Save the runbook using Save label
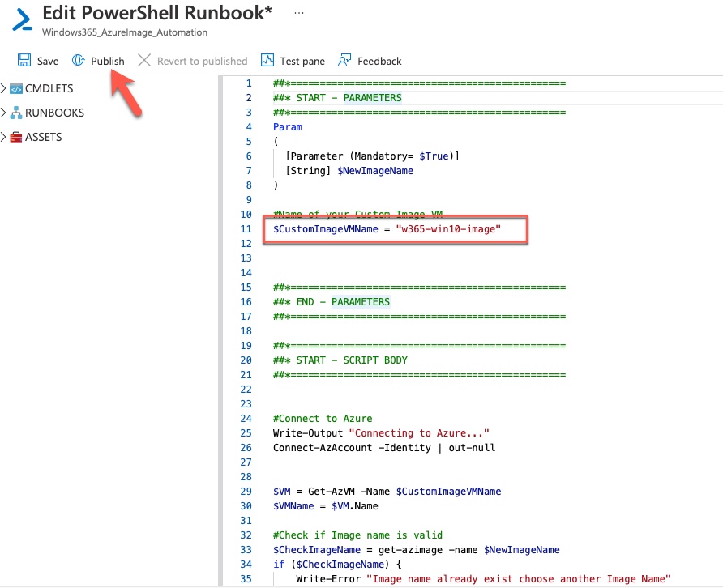 point(48,62)
